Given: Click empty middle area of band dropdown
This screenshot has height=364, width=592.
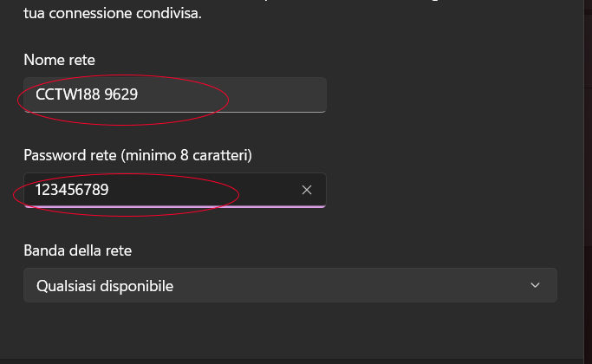Looking at the screenshot, I should coord(347,285).
